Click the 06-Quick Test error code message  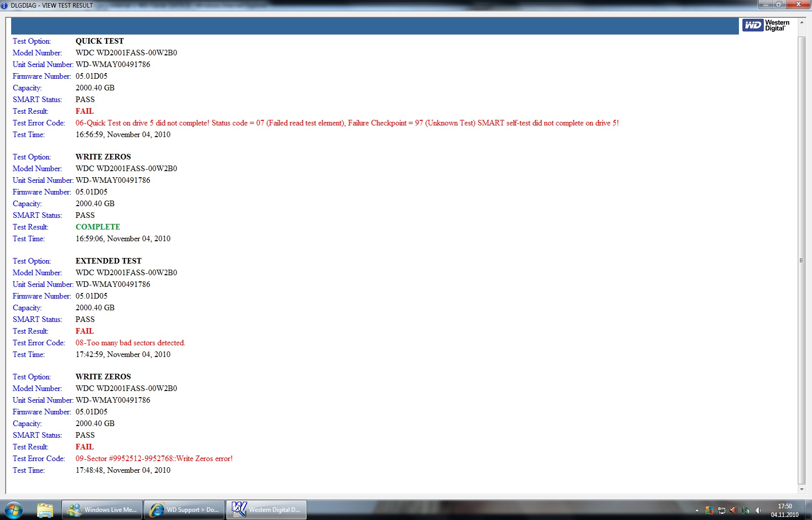[x=347, y=123]
